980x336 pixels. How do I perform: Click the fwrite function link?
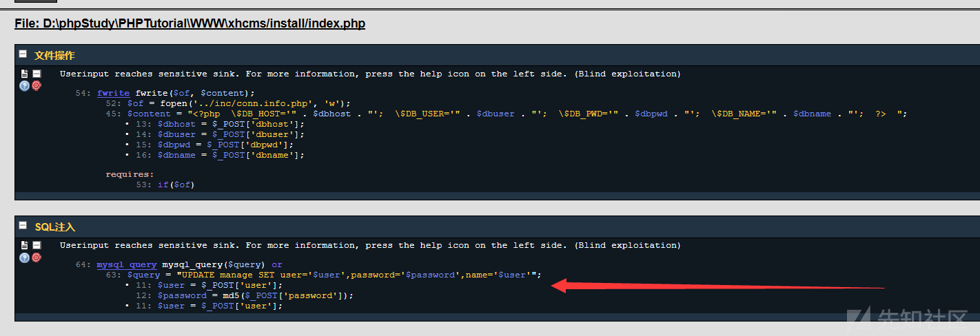point(113,93)
